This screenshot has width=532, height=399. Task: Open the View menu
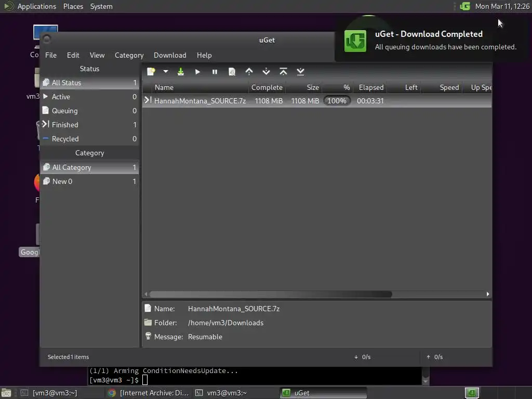tap(97, 55)
